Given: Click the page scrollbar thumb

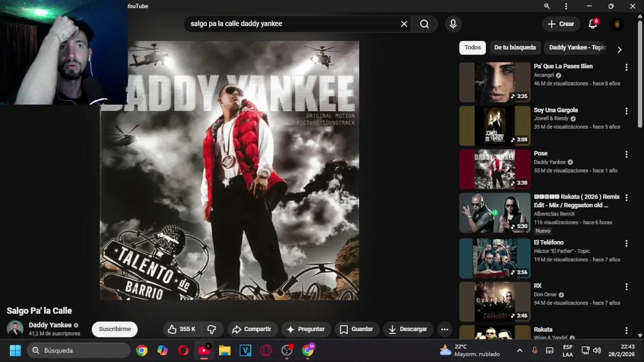Looking at the screenshot, I should [640, 73].
